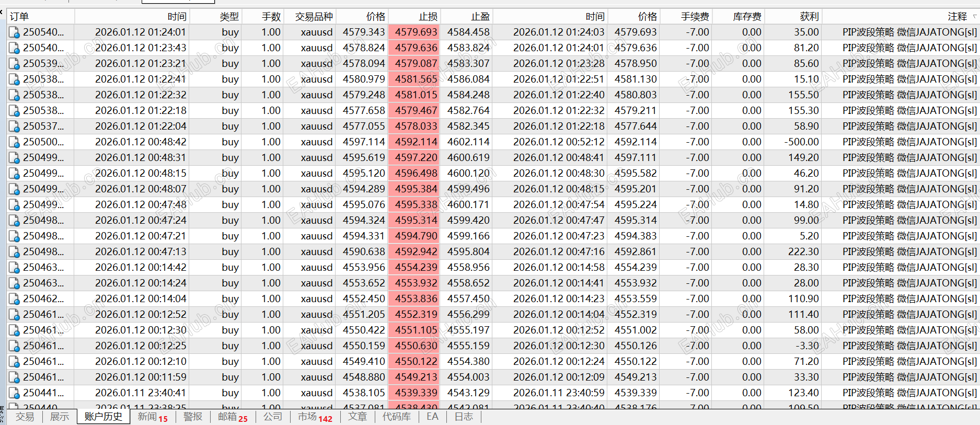
Task: Sort by the 类型 column header
Action: (x=216, y=17)
